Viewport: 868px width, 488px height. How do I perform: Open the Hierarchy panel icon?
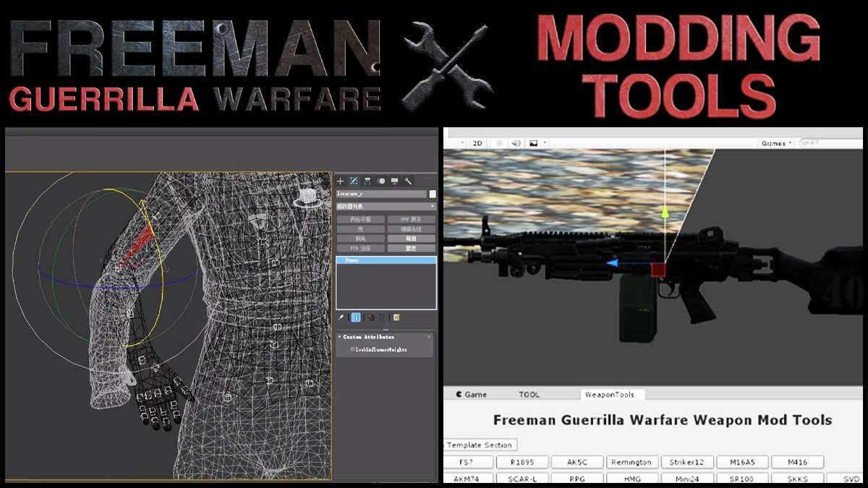(x=367, y=181)
